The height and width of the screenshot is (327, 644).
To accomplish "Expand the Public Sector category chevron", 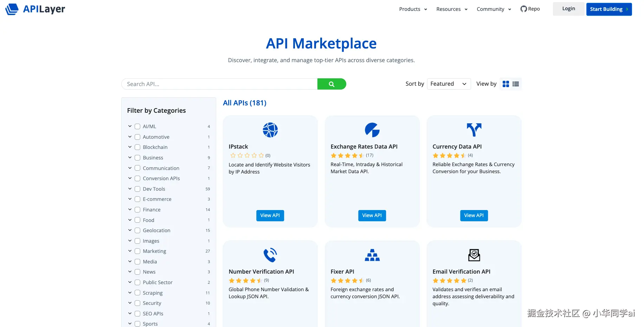I will click(130, 282).
